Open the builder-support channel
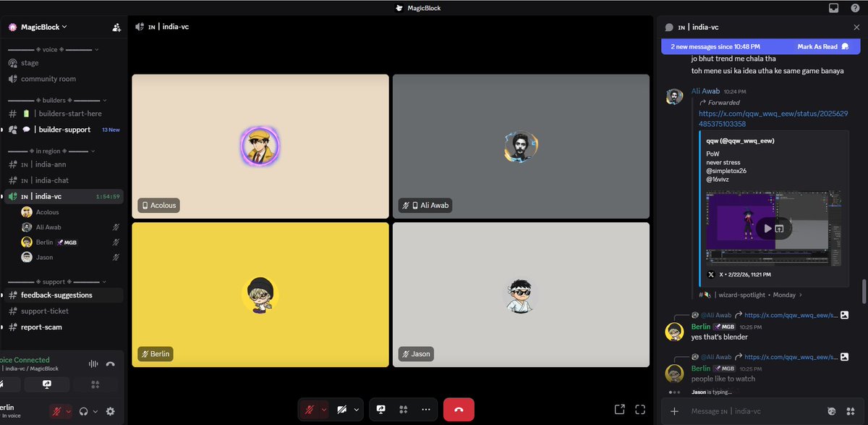Viewport: 868px width, 425px height. click(x=64, y=130)
